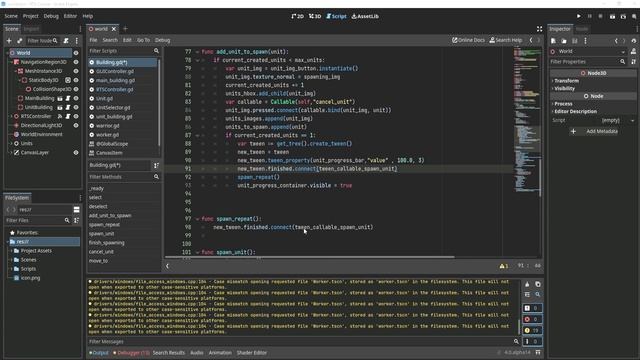Click the Online Docs button

pos(469,40)
